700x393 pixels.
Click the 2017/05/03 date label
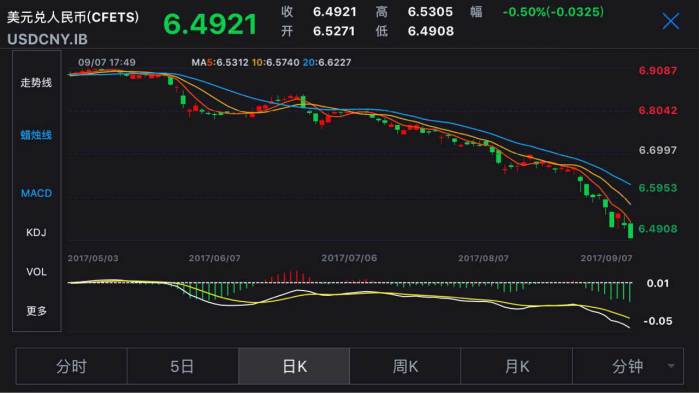93,258
